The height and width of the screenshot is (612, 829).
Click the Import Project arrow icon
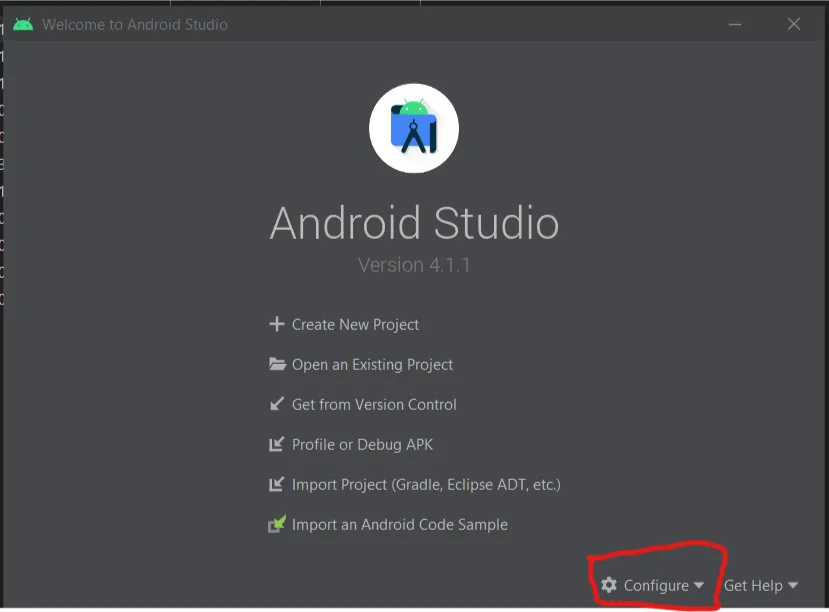pos(277,484)
